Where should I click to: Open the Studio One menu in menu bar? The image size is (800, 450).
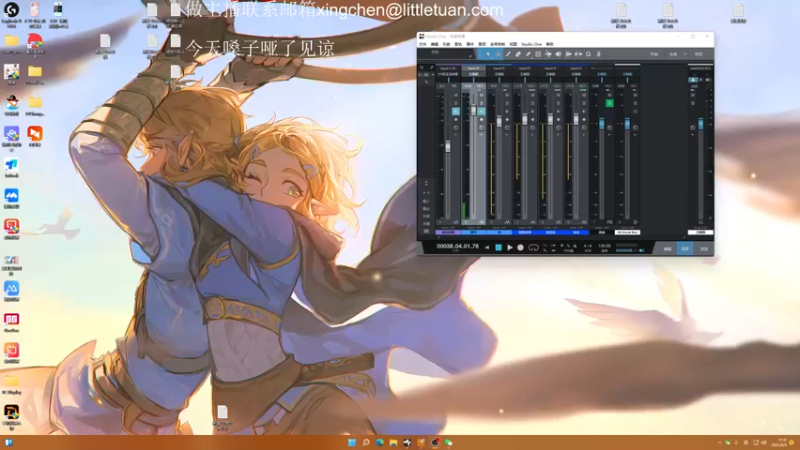pos(532,44)
